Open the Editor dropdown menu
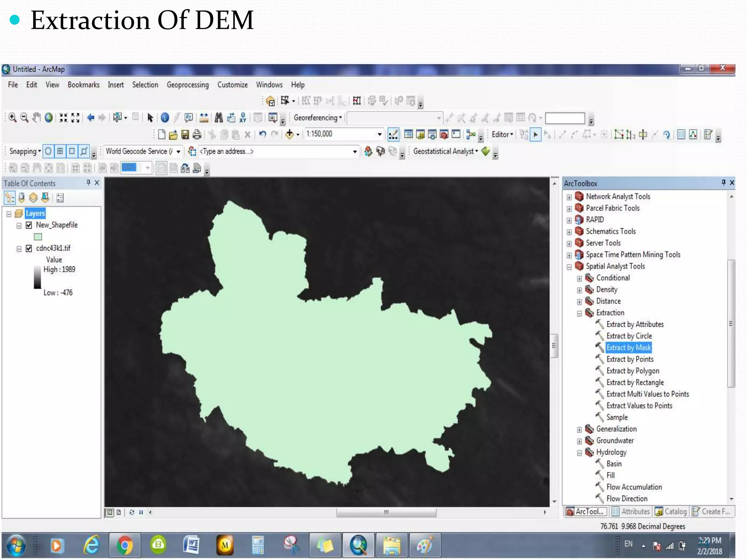The height and width of the screenshot is (560, 747). pyautogui.click(x=502, y=135)
